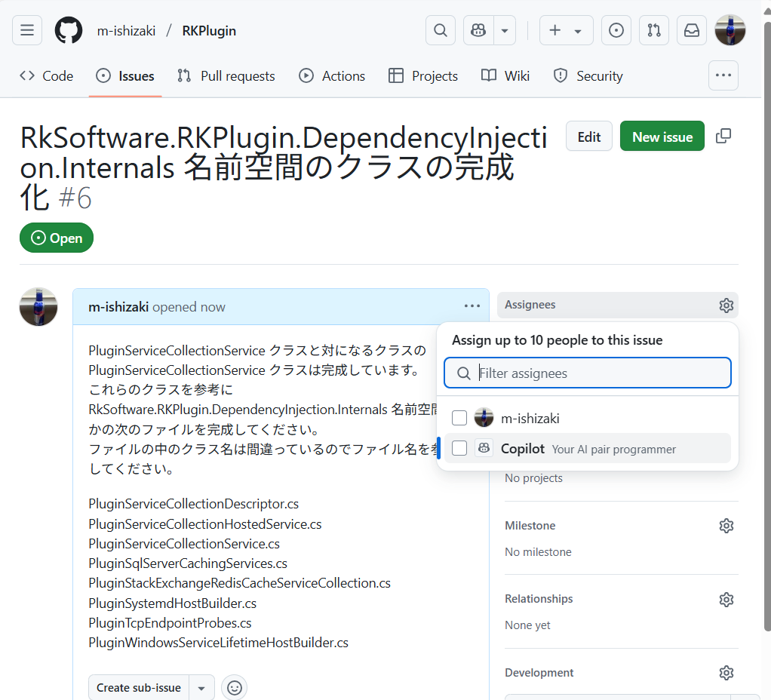The width and height of the screenshot is (771, 700).
Task: Click the Development gear icon
Action: 726,673
